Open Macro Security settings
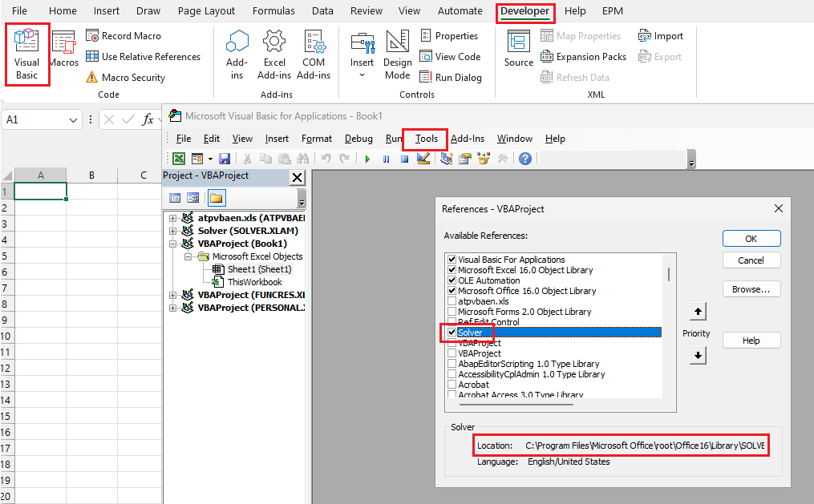Image resolution: width=814 pixels, height=504 pixels. (x=126, y=77)
